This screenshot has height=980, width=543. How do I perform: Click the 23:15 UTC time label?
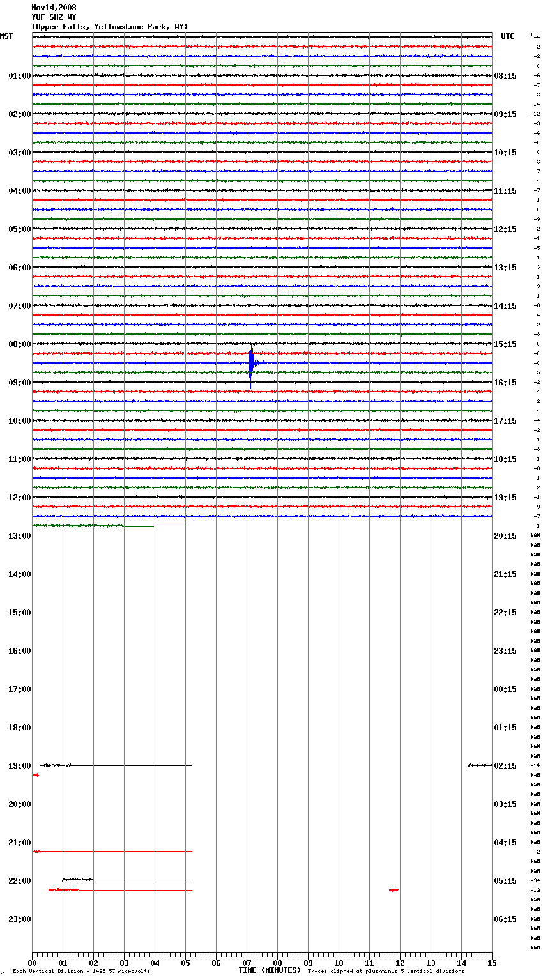click(x=505, y=651)
